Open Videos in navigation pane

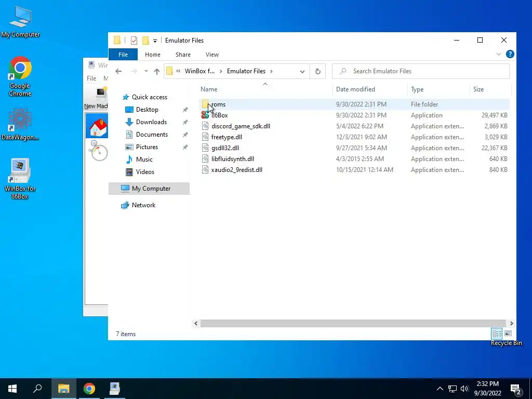click(145, 172)
